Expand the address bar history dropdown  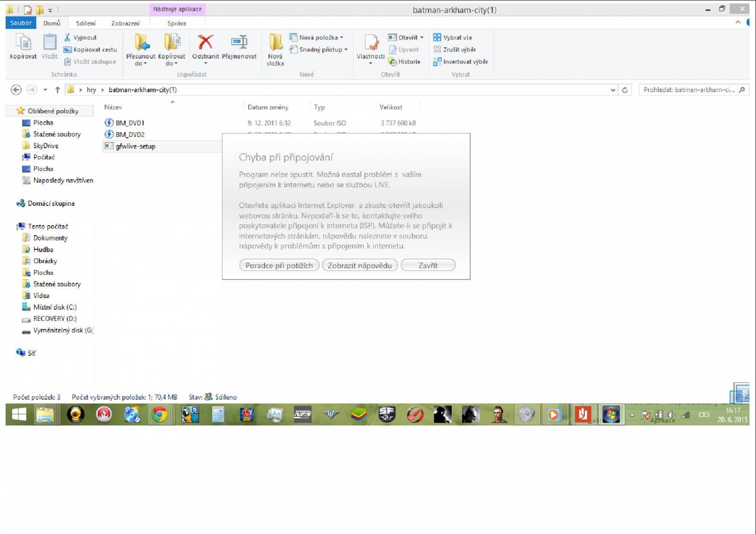pos(613,90)
